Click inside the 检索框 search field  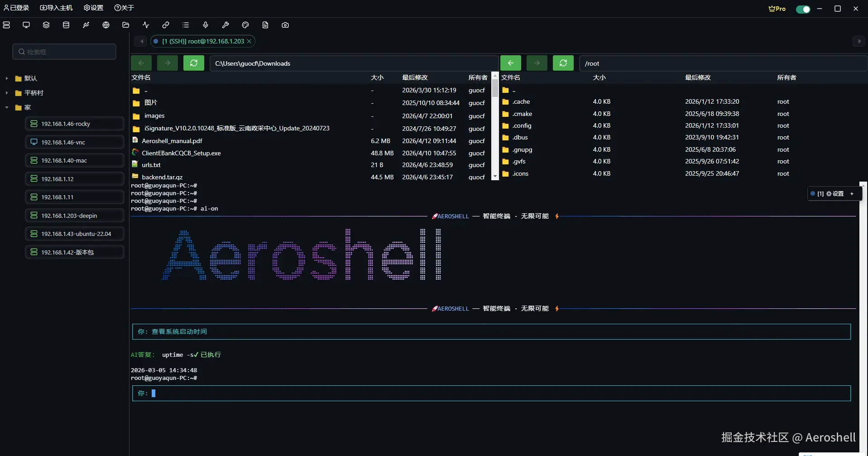[x=64, y=51]
